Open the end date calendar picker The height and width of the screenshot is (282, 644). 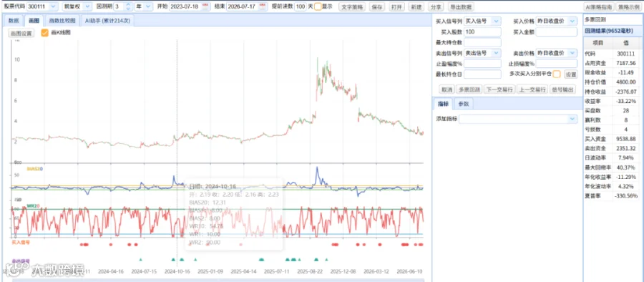(x=262, y=7)
